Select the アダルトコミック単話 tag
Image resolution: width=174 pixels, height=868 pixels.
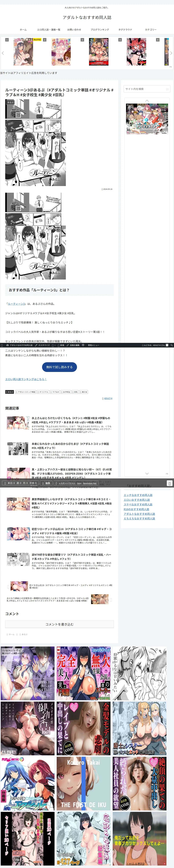[25, 392]
